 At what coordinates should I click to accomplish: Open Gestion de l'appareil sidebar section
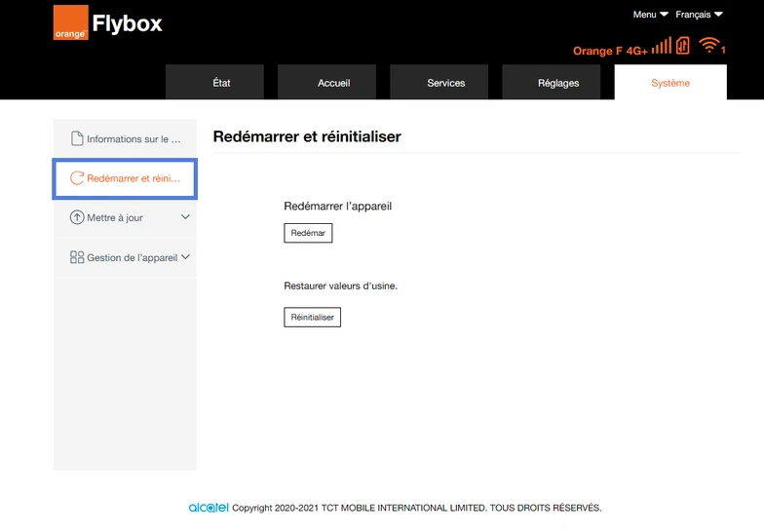coord(125,257)
